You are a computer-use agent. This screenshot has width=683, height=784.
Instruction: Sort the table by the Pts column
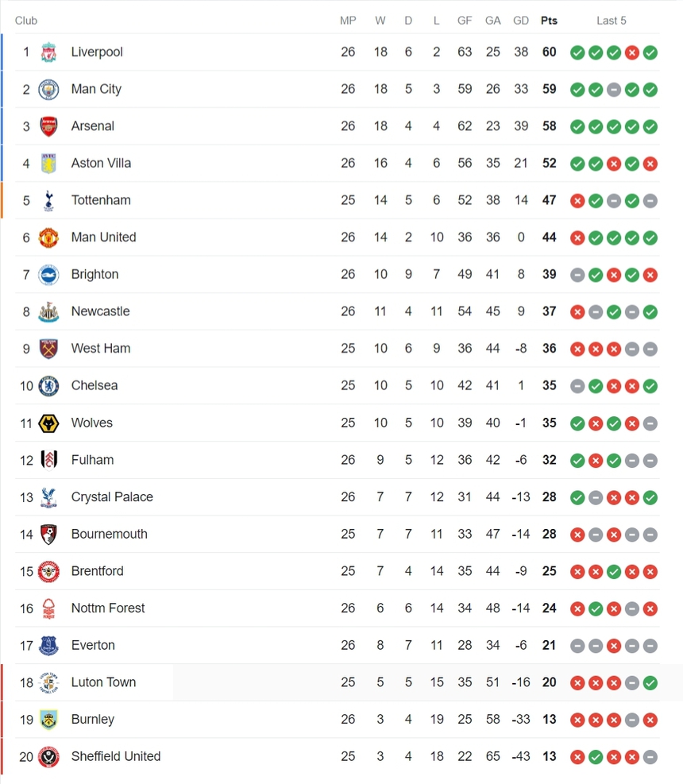click(549, 21)
